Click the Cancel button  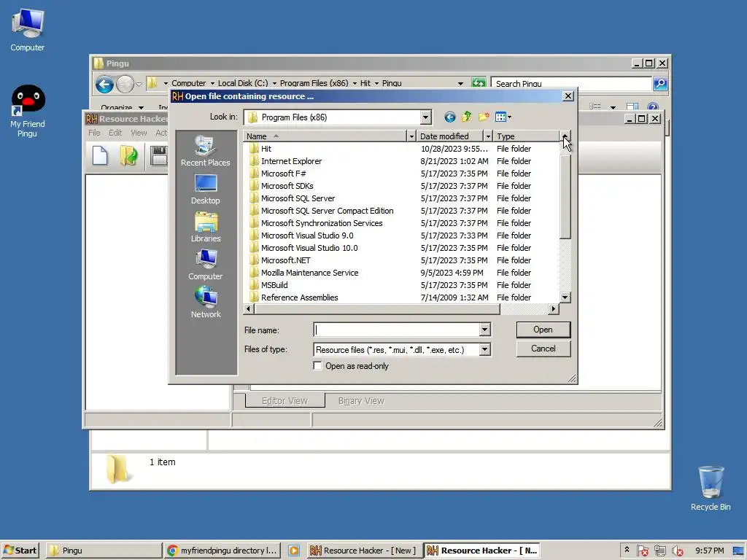coord(543,349)
